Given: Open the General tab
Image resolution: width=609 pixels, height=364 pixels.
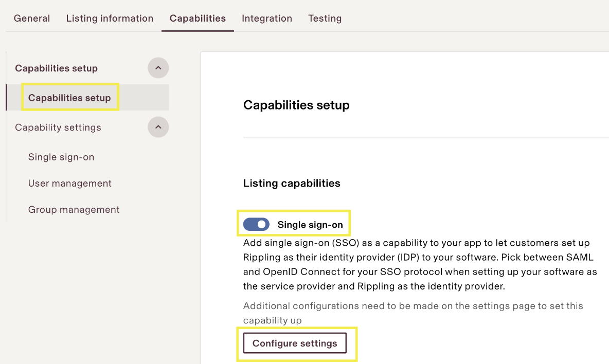Looking at the screenshot, I should (32, 19).
